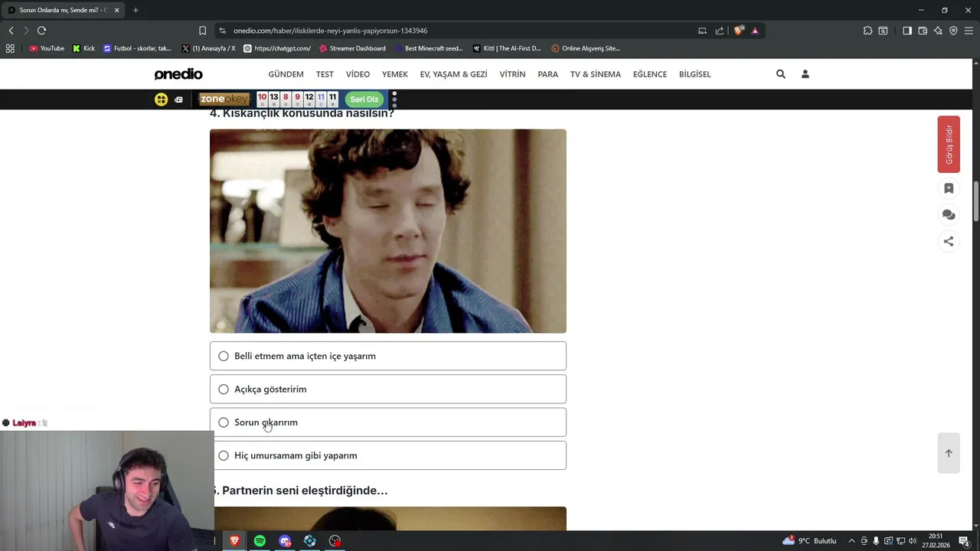This screenshot has width=980, height=551.
Task: Open the chatgpt.com bookmark
Action: (277, 48)
